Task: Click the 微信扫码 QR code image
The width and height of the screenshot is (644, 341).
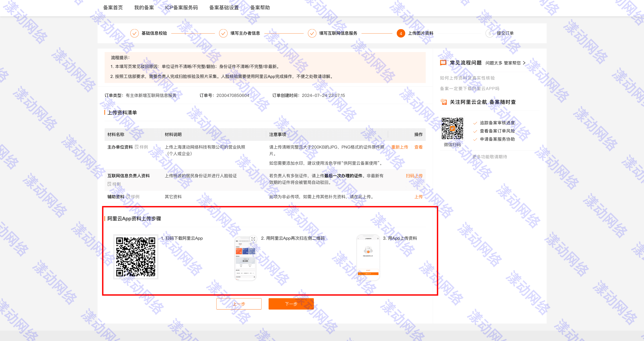Action: click(x=452, y=128)
